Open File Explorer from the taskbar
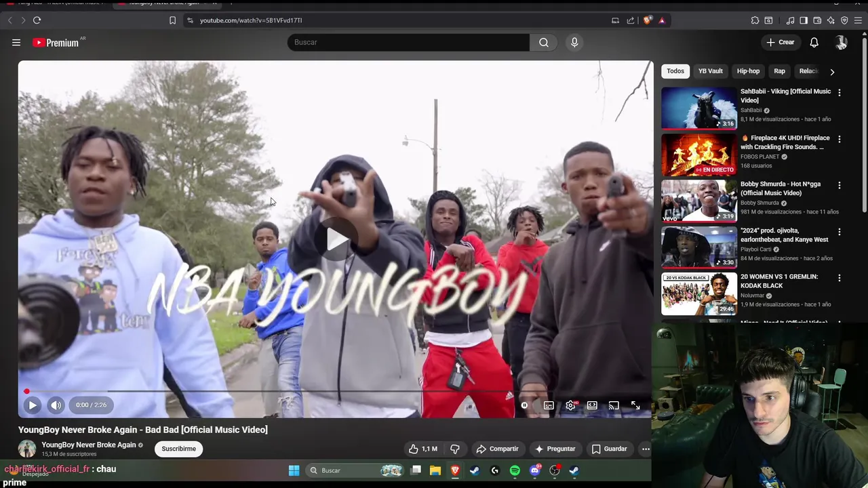 point(435,470)
